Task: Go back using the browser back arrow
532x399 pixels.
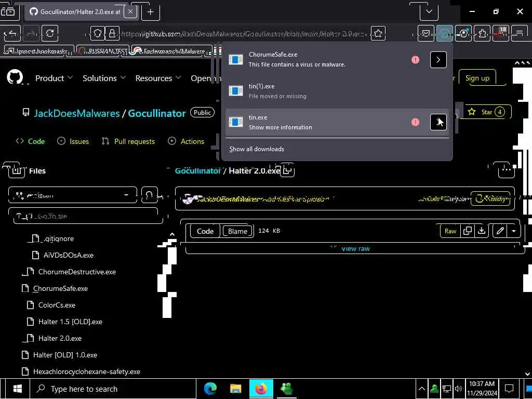Action: pos(12,33)
